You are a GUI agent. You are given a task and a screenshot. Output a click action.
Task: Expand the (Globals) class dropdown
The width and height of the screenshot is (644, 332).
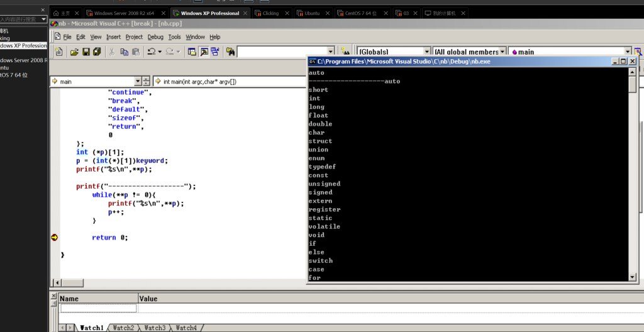tap(427, 52)
